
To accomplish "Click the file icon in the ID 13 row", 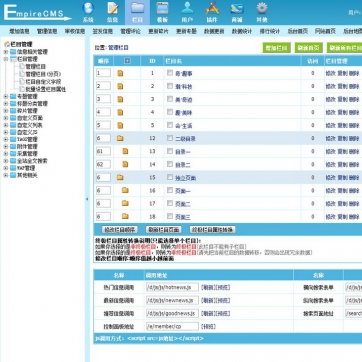I will (x=125, y=151).
